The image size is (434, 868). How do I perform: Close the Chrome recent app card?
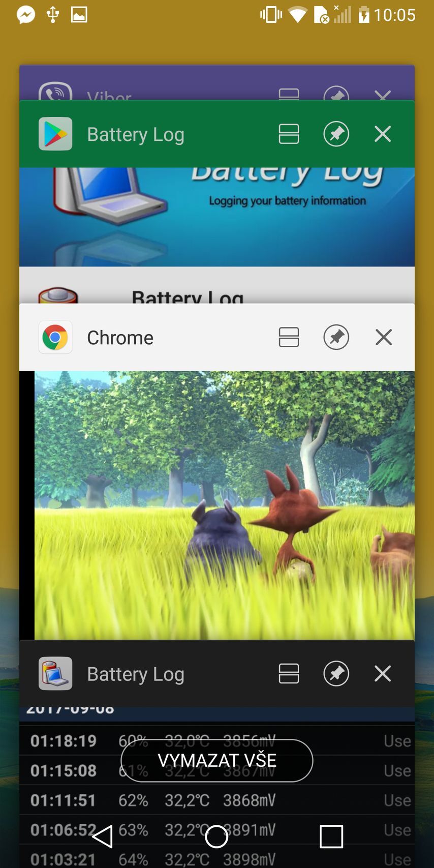click(383, 337)
